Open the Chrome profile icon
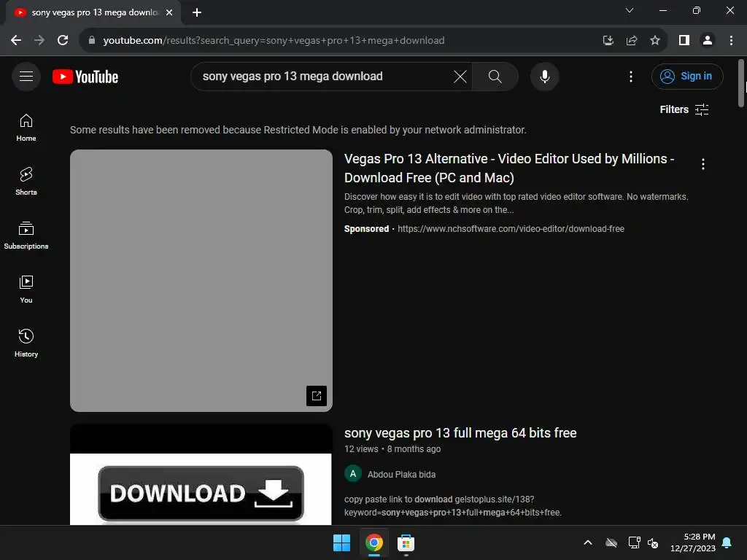Image resolution: width=747 pixels, height=560 pixels. click(708, 41)
